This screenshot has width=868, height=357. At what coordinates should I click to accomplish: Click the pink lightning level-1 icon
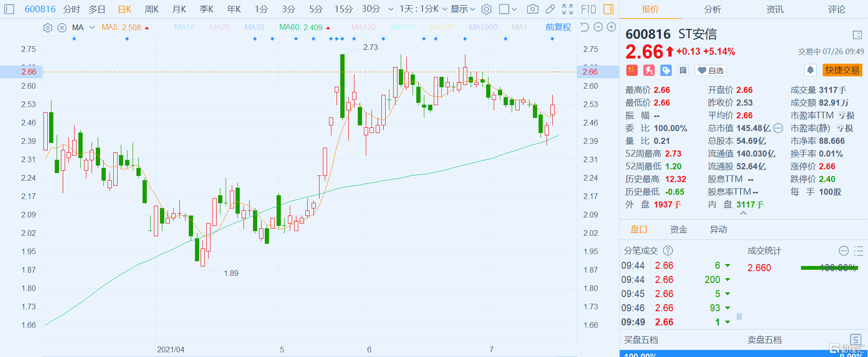click(649, 70)
